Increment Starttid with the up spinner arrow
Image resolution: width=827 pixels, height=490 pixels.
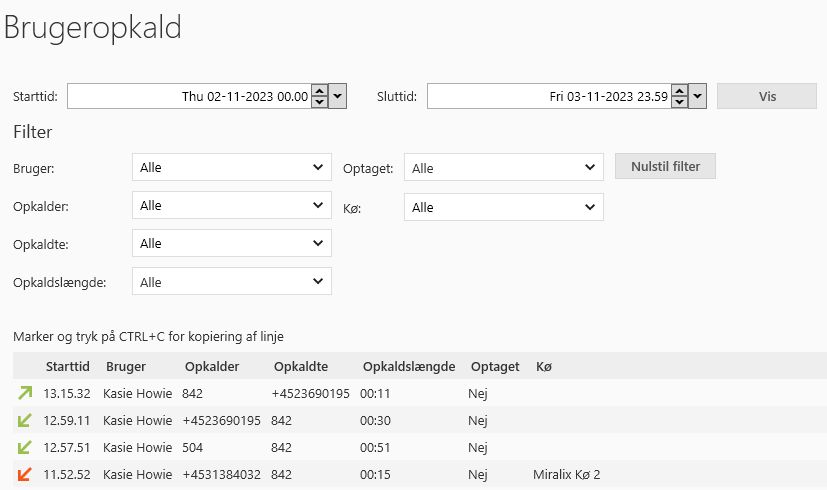click(319, 91)
